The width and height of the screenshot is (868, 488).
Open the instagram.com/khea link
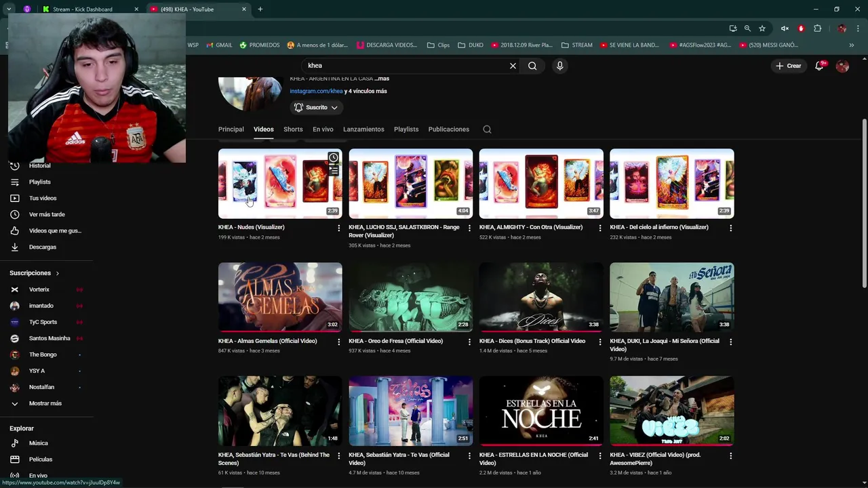point(316,91)
